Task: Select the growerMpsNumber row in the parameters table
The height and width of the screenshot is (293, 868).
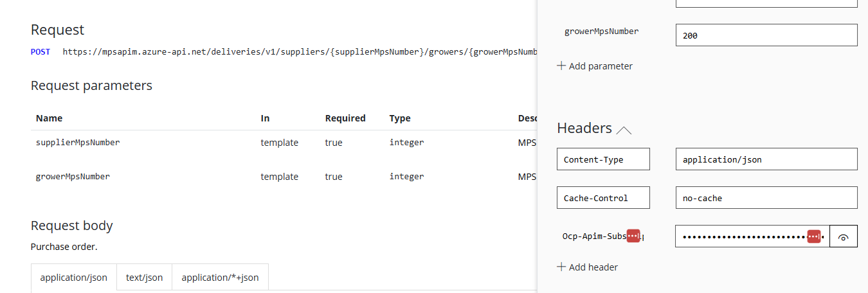Action: tap(73, 177)
